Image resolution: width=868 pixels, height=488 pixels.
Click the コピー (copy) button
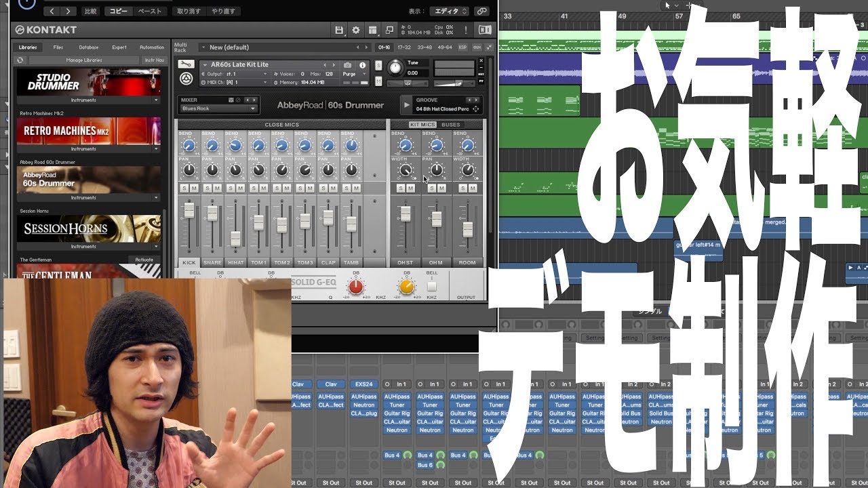[x=118, y=12]
